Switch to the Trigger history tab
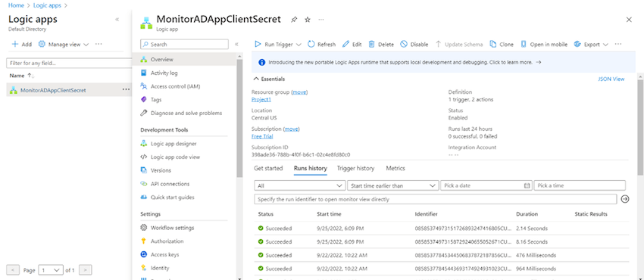644x280 pixels. tap(355, 168)
